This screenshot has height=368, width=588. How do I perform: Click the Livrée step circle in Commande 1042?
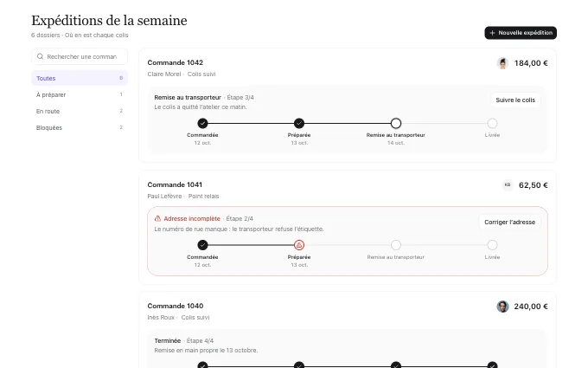(x=492, y=123)
